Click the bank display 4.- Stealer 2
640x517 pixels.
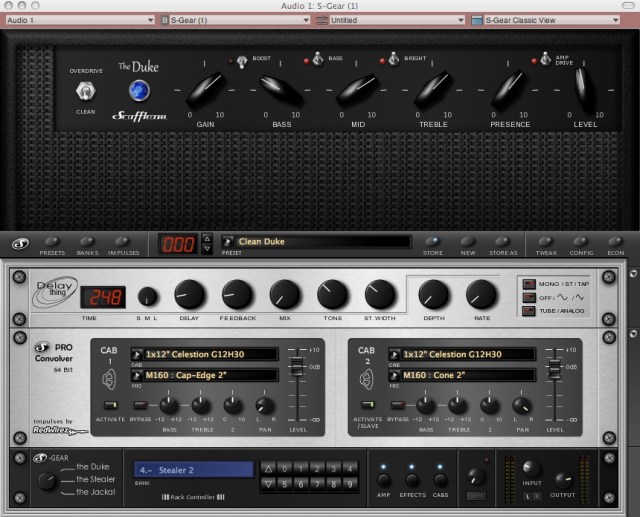tap(194, 470)
